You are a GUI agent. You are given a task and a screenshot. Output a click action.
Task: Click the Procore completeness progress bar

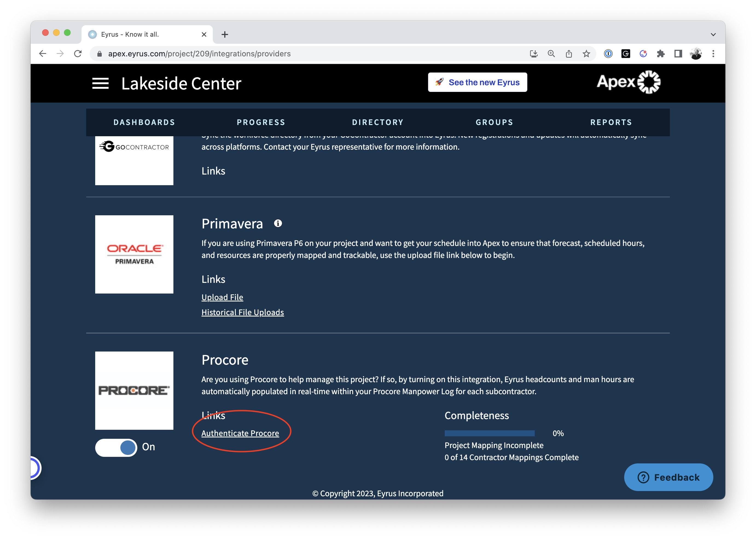[489, 433]
